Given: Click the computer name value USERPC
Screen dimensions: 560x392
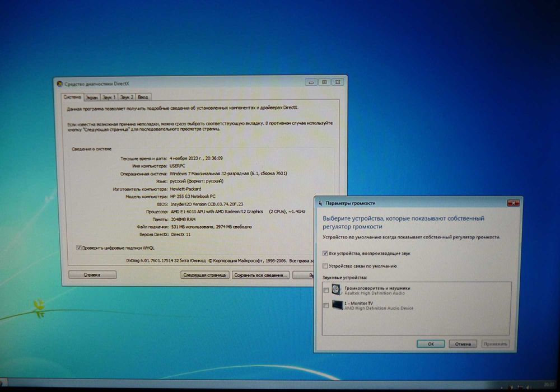Looking at the screenshot, I should coord(177,166).
